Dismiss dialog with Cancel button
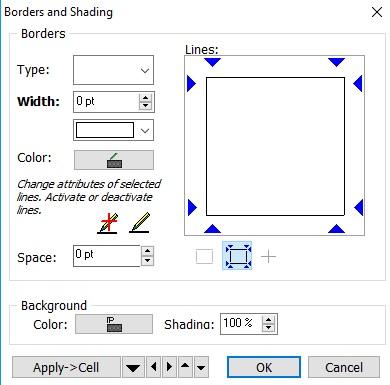The height and width of the screenshot is (385, 390). 344,367
